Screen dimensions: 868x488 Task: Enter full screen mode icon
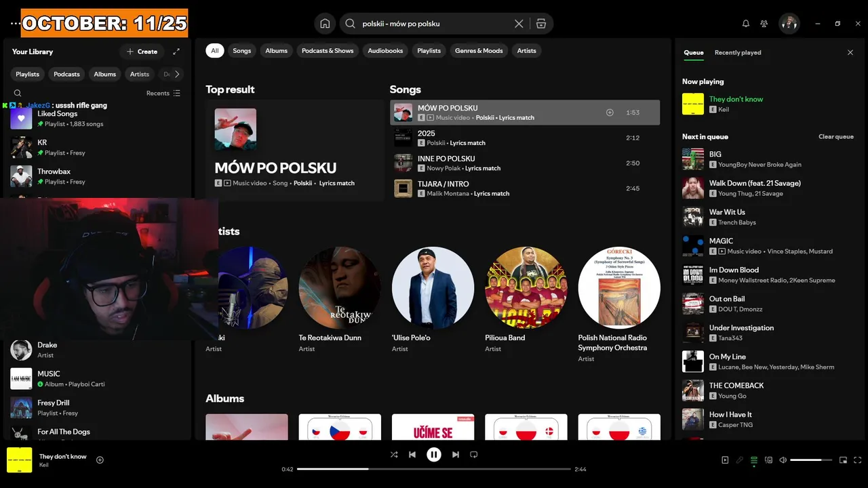click(x=858, y=460)
